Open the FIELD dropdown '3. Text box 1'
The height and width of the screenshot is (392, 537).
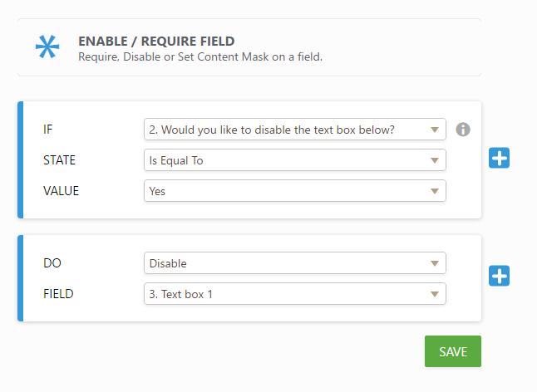pyautogui.click(x=294, y=294)
